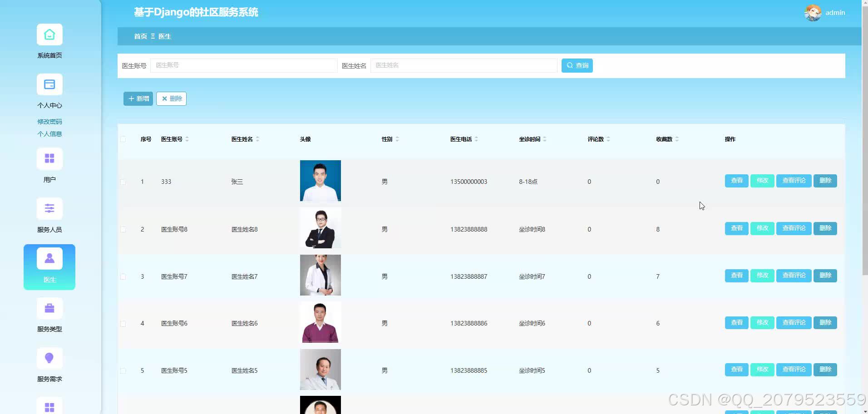The width and height of the screenshot is (868, 414).
Task: Open 张三's doctor portrait thumbnail
Action: click(x=320, y=181)
